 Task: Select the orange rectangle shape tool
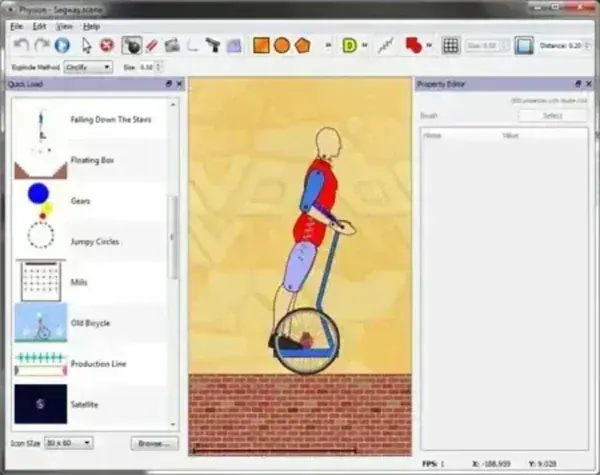(261, 46)
